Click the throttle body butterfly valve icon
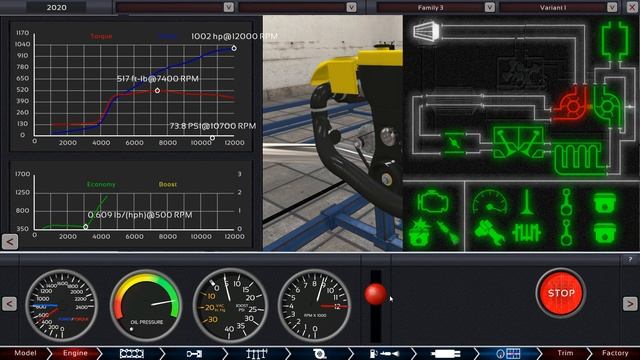Viewport: 640px width, 360px height. 453,143
